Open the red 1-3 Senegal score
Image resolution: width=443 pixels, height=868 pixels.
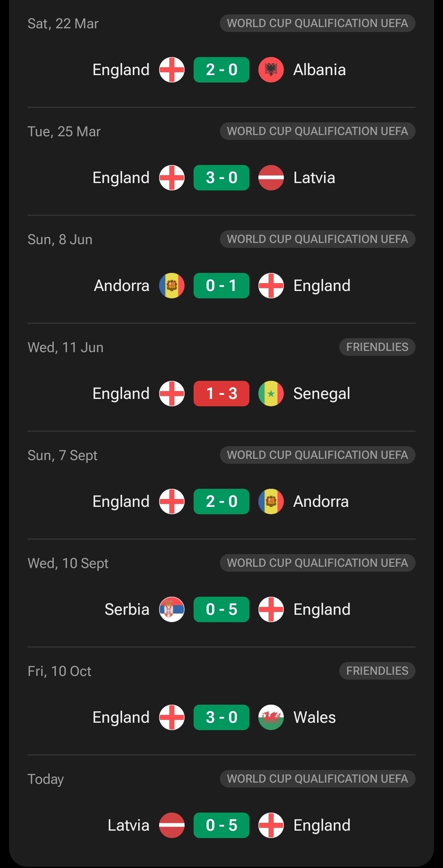(221, 394)
